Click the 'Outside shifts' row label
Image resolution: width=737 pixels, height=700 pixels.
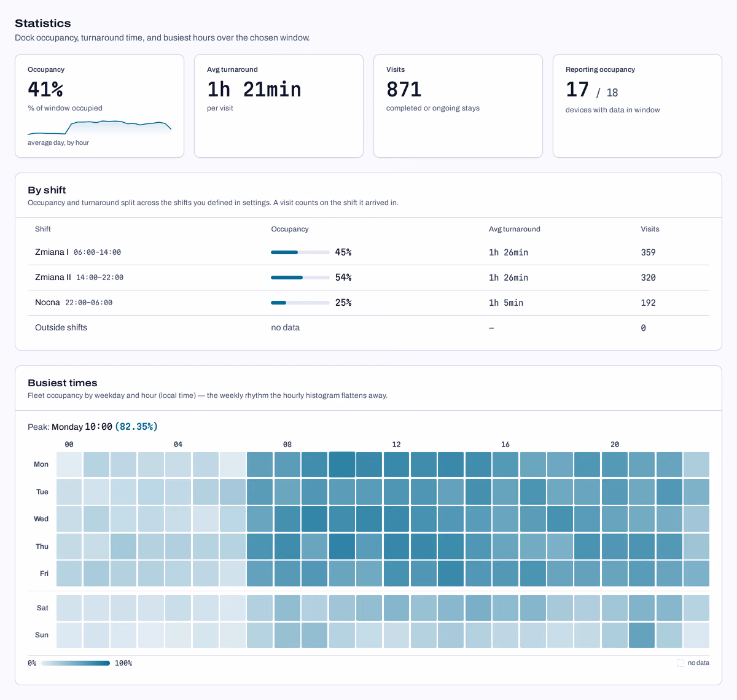tap(61, 327)
